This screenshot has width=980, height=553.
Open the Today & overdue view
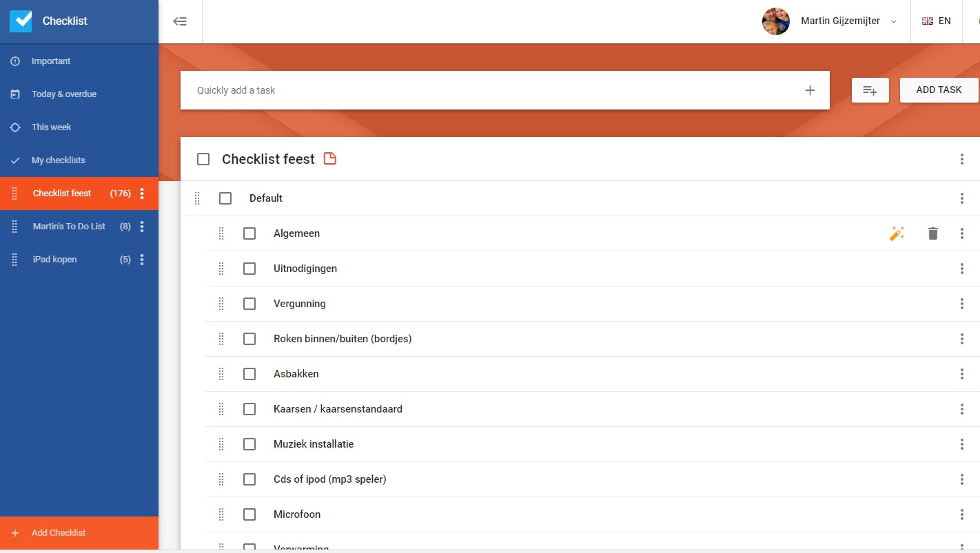(79, 94)
